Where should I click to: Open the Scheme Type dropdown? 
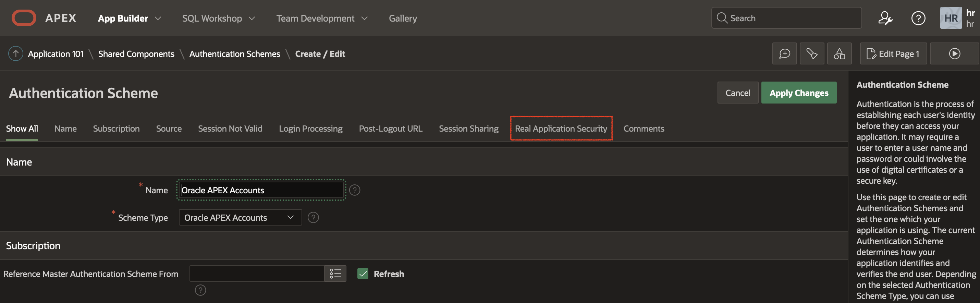click(x=240, y=217)
